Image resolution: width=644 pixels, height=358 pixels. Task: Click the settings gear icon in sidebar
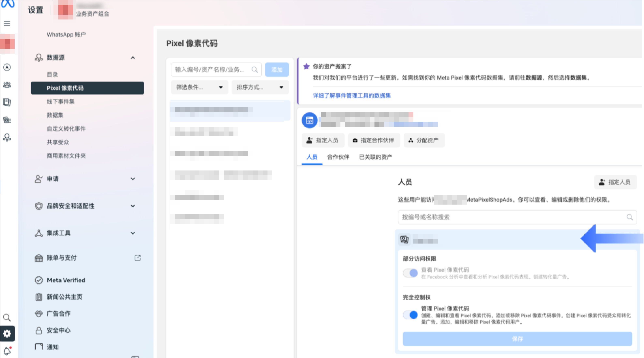click(x=7, y=333)
